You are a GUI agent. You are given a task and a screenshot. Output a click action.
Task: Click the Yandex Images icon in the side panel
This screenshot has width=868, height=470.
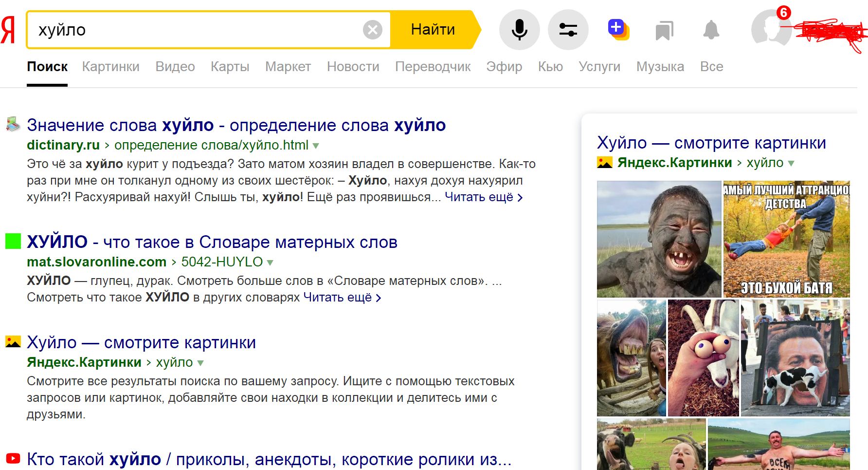click(x=605, y=163)
